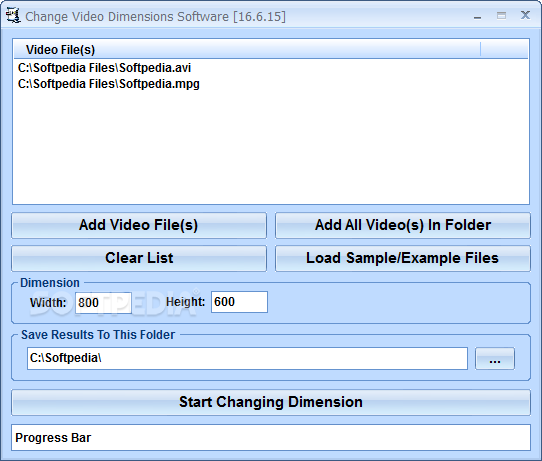Click the Video File(s) column header
542x461 pixels.
pyautogui.click(x=247, y=50)
